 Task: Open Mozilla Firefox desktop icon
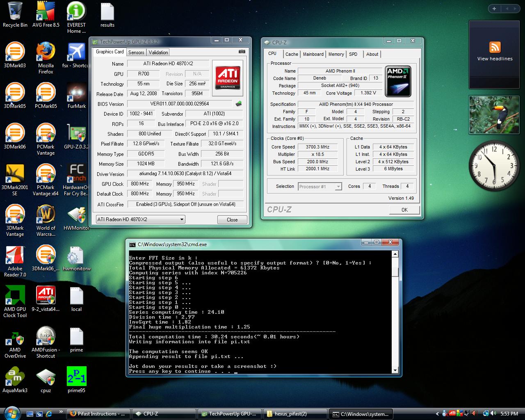pos(46,58)
